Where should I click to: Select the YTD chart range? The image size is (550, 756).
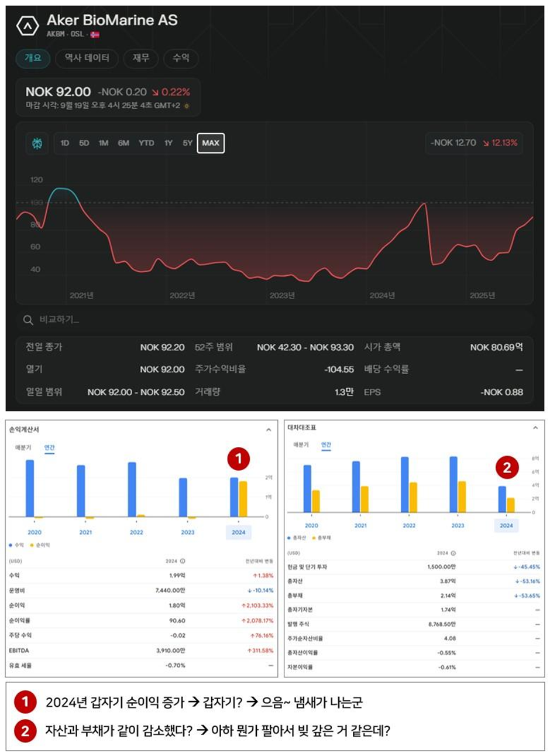coord(146,143)
